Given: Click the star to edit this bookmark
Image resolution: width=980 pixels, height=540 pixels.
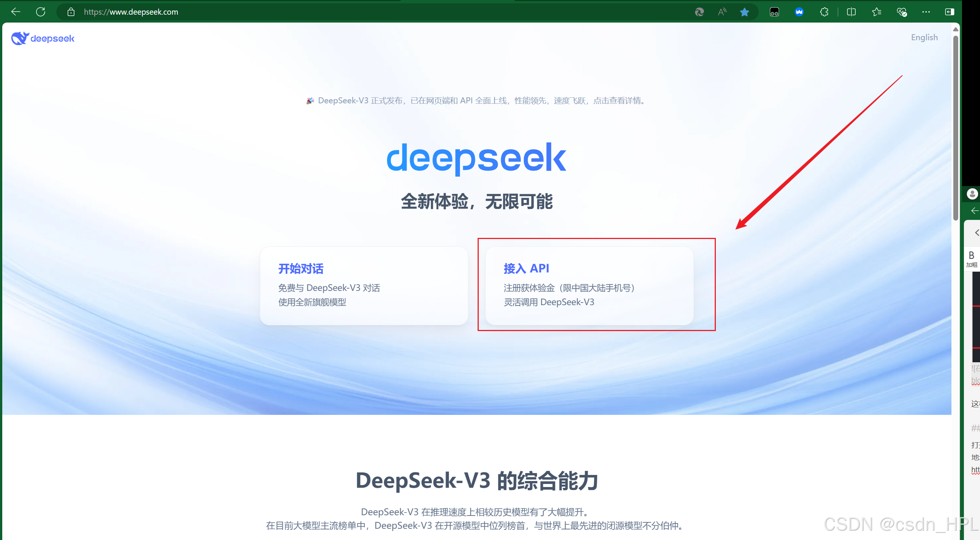Looking at the screenshot, I should pyautogui.click(x=744, y=12).
